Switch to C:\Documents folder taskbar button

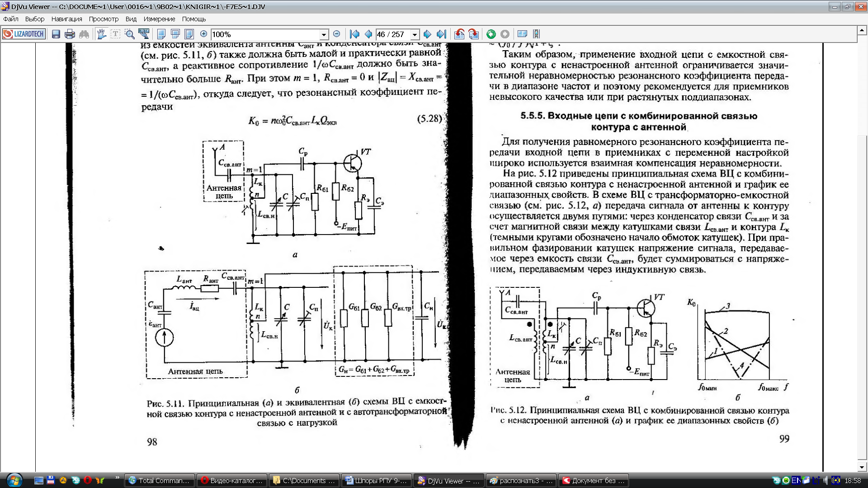click(x=304, y=481)
